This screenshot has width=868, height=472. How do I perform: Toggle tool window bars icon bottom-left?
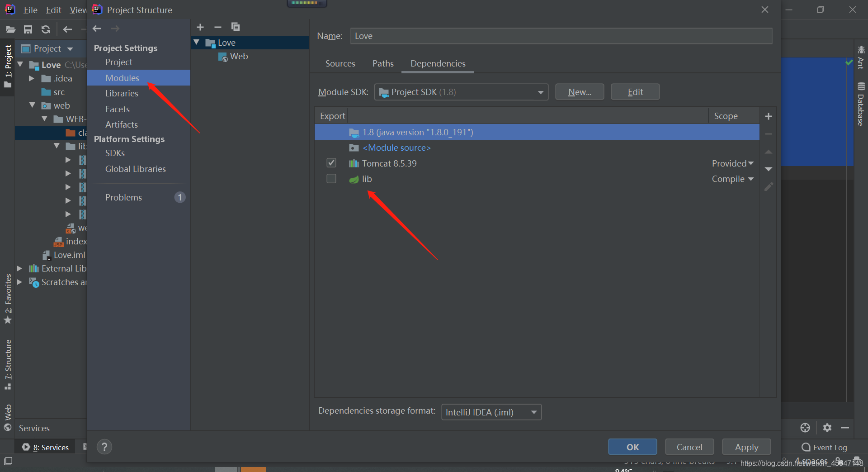coord(8,461)
